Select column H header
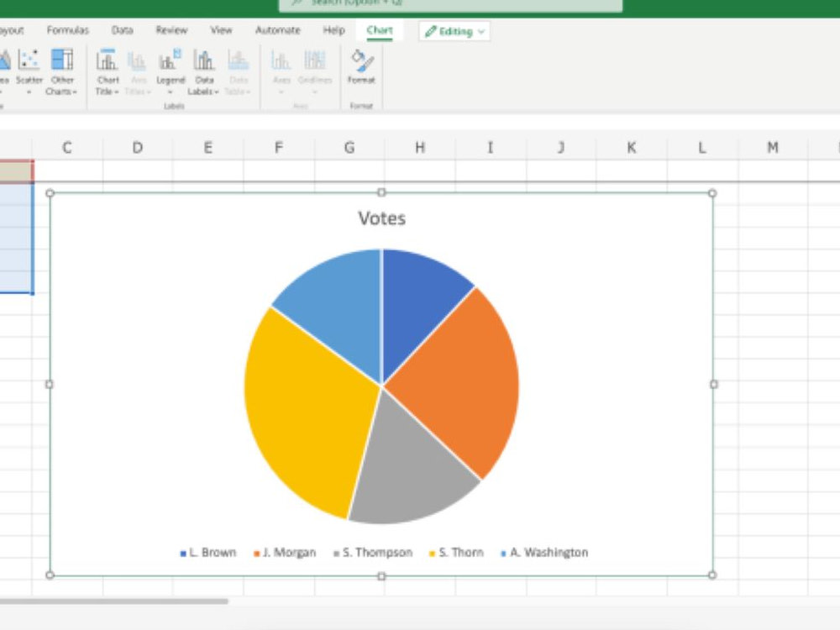Screen dimensions: 840x630 tap(420, 147)
